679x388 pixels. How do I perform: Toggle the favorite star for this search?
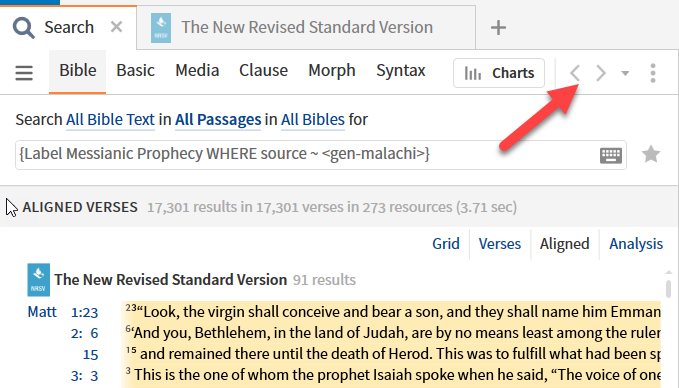650,155
